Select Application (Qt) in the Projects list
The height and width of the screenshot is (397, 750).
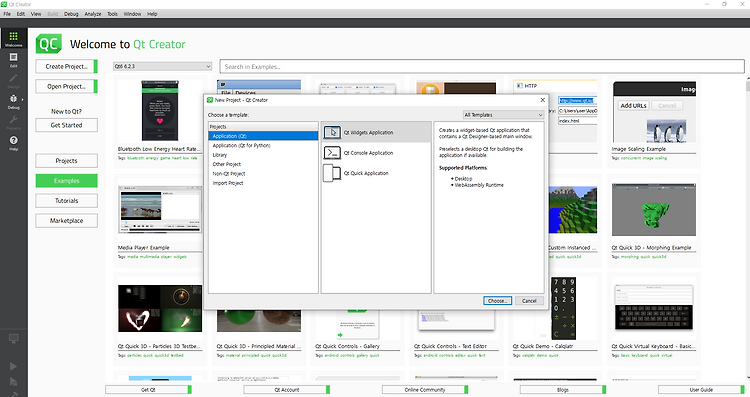(263, 136)
